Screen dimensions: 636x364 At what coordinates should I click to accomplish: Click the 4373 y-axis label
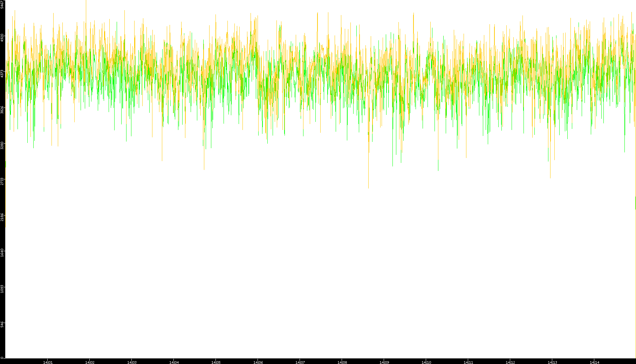point(2,74)
